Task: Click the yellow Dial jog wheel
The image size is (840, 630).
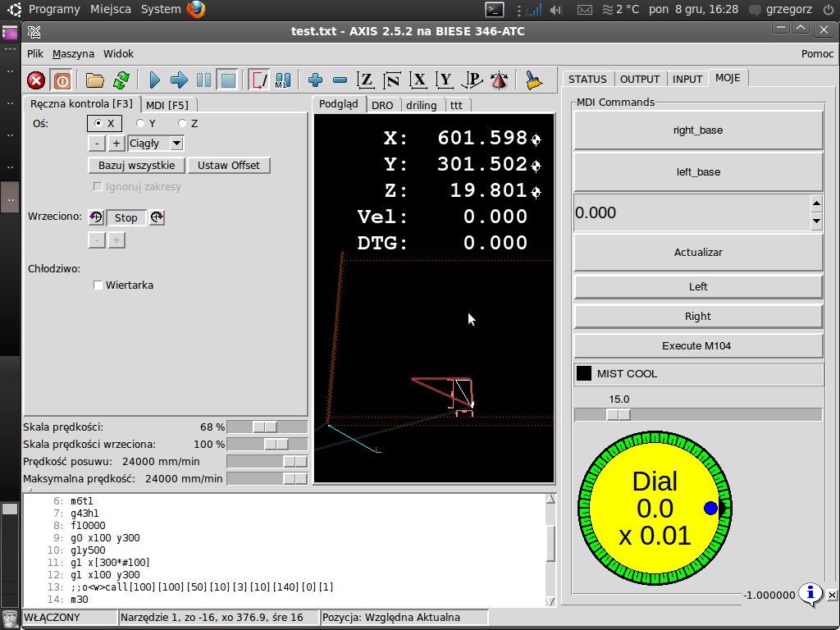Action: [x=655, y=509]
